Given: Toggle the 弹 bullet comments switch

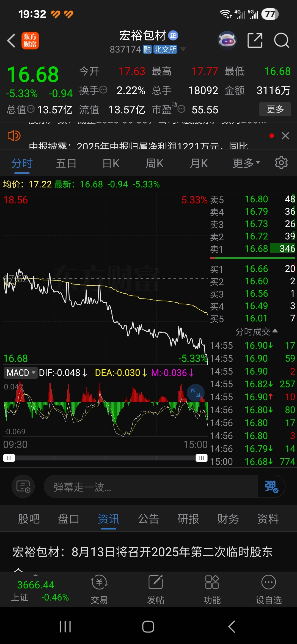Looking at the screenshot, I should 271,486.
